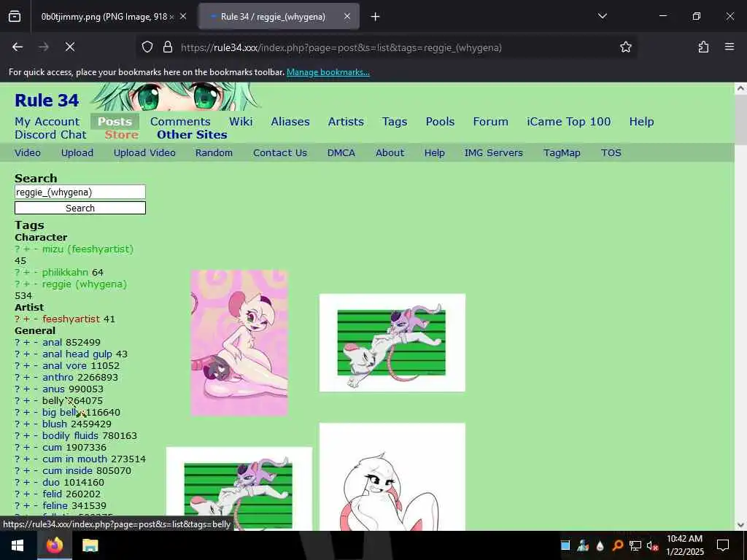Open the Tags page in main navigation
This screenshot has width=747, height=560.
[x=395, y=122]
